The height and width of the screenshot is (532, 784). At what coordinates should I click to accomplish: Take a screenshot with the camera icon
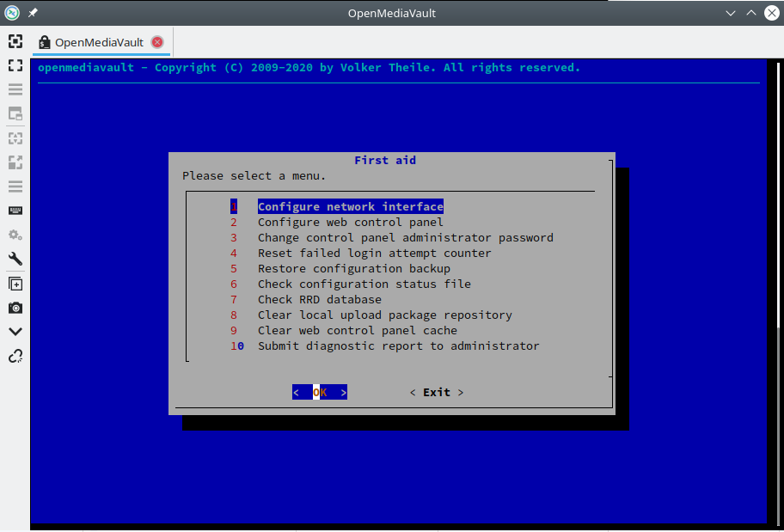[x=15, y=308]
